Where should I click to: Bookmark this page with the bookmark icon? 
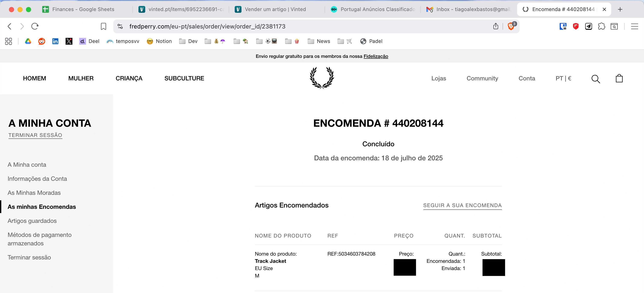click(103, 26)
